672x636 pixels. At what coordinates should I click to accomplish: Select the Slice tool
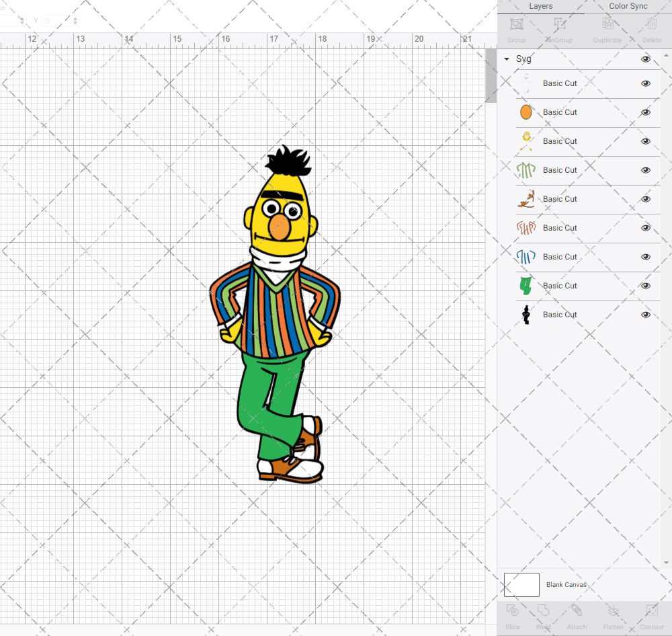coord(512,617)
